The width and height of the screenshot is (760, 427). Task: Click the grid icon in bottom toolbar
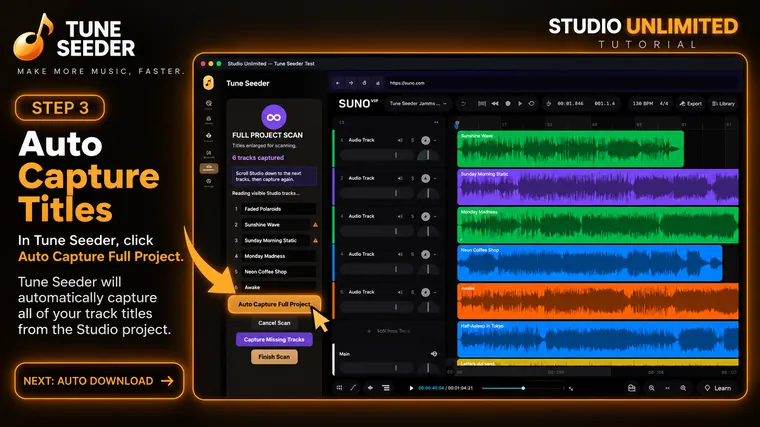pos(339,388)
